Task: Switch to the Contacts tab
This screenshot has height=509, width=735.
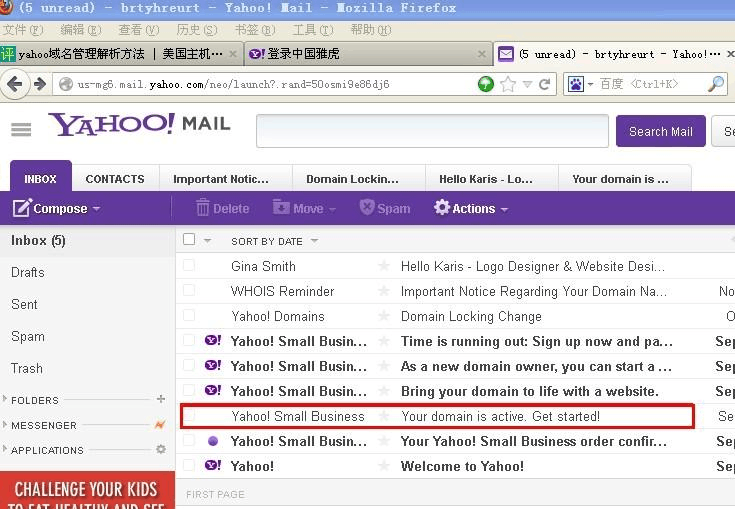Action: (115, 179)
